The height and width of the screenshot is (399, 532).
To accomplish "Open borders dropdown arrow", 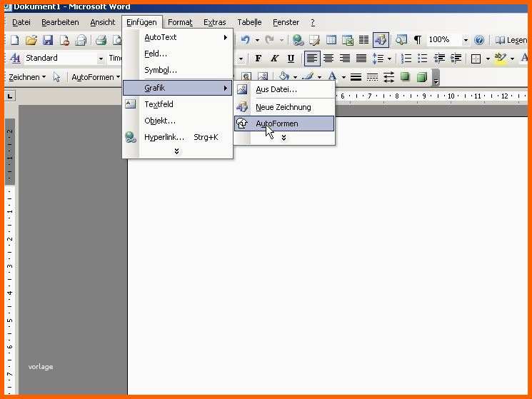I will pos(488,59).
